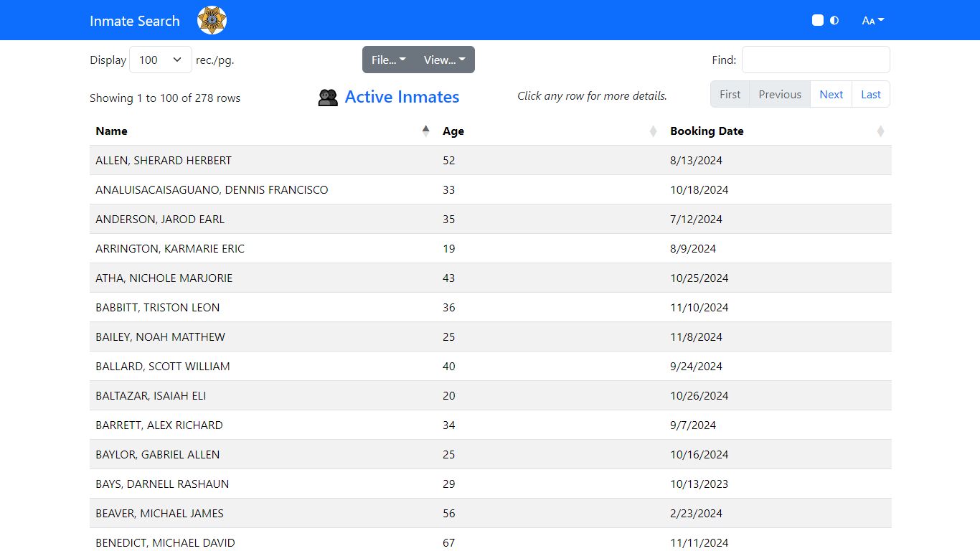Jump to the Last page
Viewport: 980px width, 551px height.
871,94
